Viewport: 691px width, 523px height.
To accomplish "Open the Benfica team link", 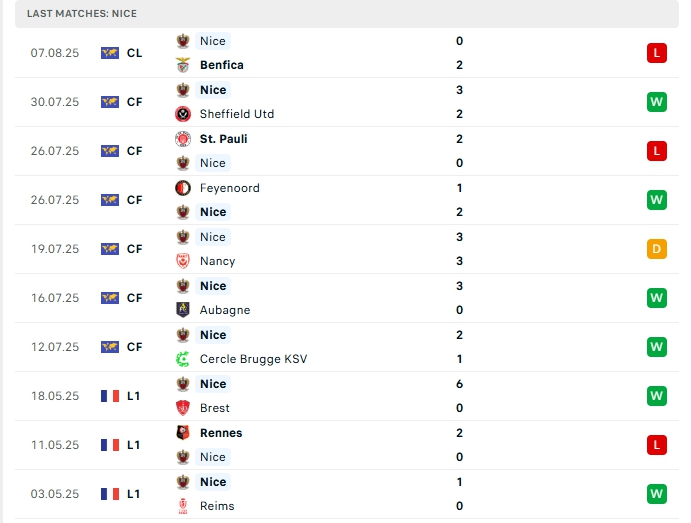I will click(x=222, y=65).
